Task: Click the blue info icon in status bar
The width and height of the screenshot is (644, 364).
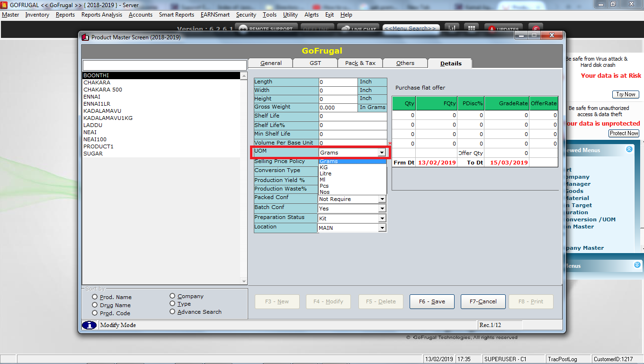Action: pos(89,325)
